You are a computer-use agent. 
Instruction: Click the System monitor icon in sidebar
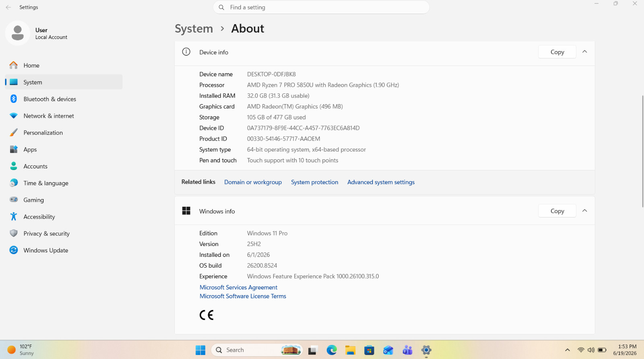[x=14, y=82]
